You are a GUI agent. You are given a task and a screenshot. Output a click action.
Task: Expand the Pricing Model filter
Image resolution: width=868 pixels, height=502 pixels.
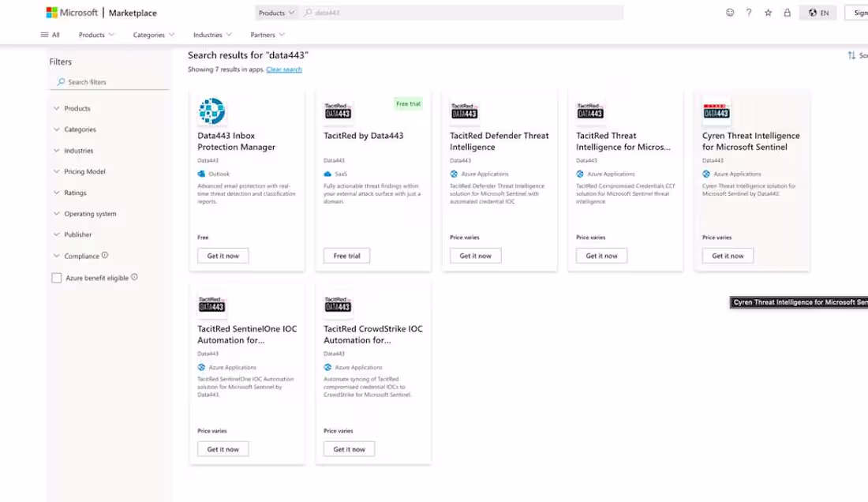coord(83,171)
